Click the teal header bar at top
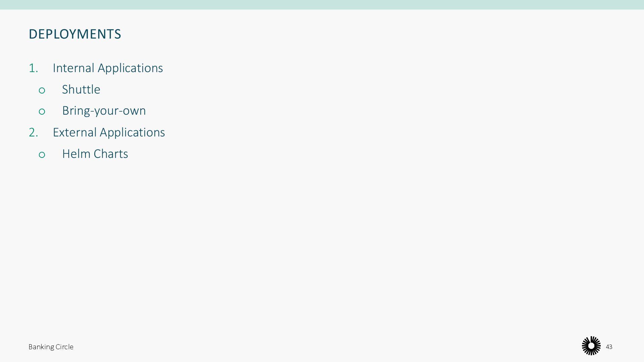This screenshot has height=362, width=644. pos(322,5)
